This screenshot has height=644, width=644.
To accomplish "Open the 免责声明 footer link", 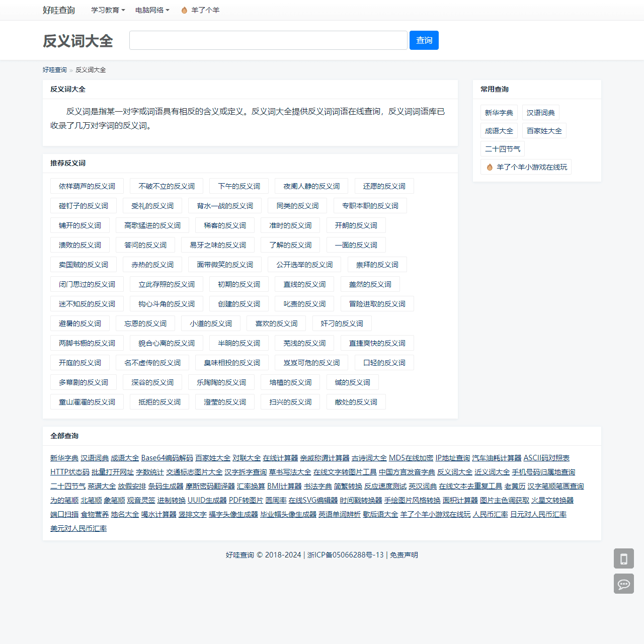I will (x=404, y=555).
